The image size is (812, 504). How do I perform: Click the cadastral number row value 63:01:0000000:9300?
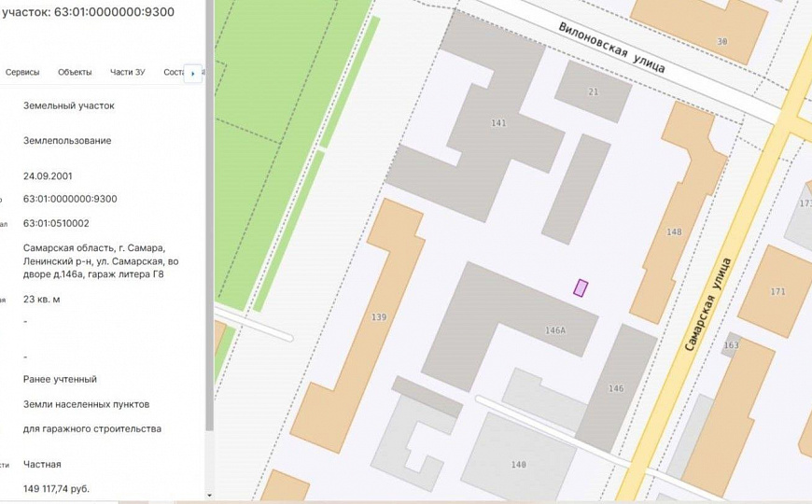point(70,199)
